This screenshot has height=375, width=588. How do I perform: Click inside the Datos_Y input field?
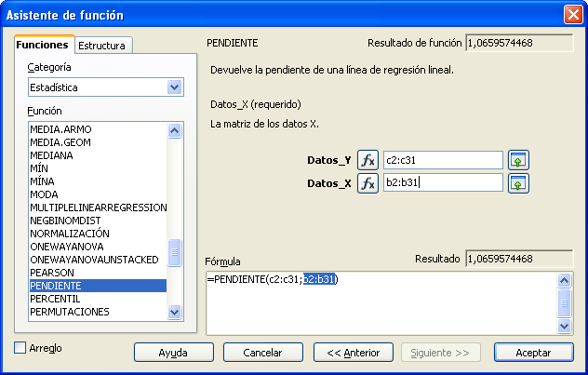(442, 160)
